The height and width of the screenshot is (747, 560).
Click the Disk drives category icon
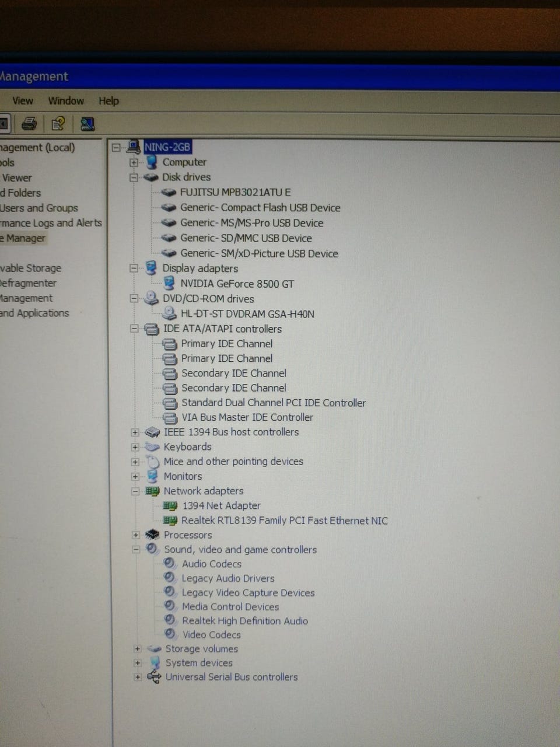coord(151,177)
